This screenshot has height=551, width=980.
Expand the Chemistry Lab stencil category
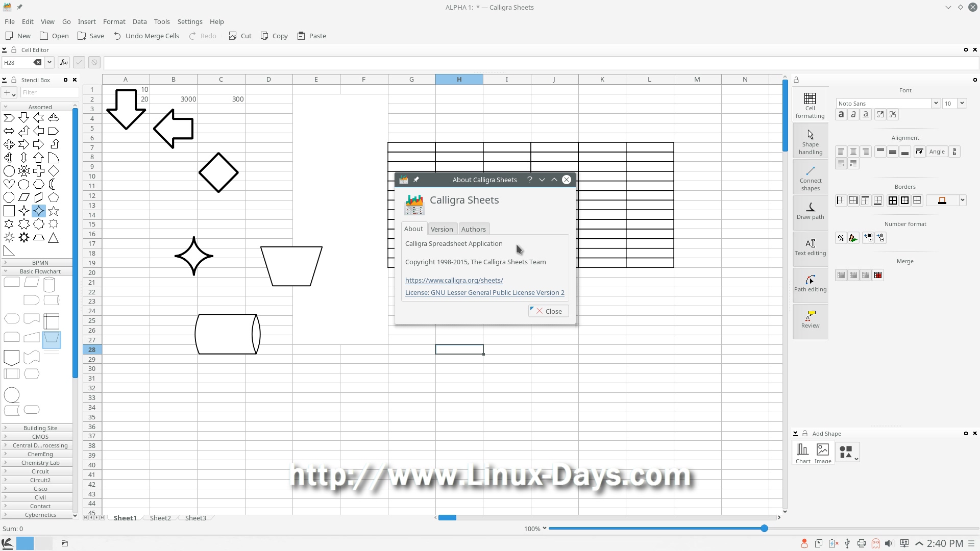(37, 463)
